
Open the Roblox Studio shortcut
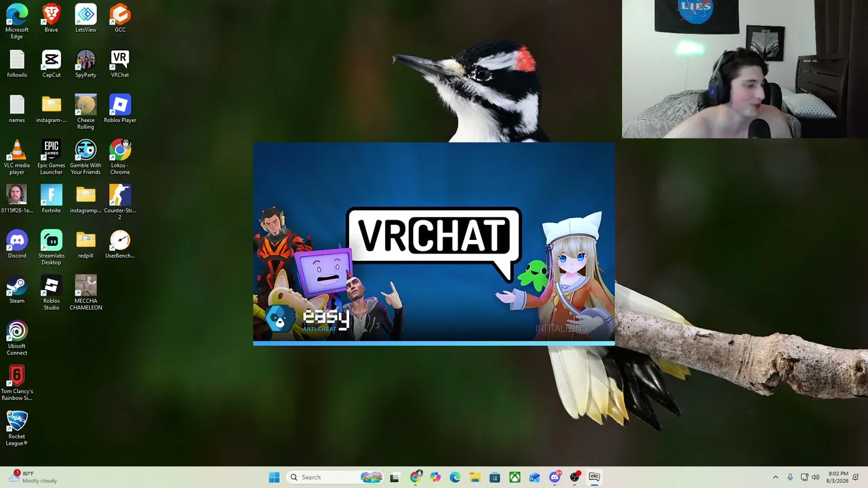52,293
